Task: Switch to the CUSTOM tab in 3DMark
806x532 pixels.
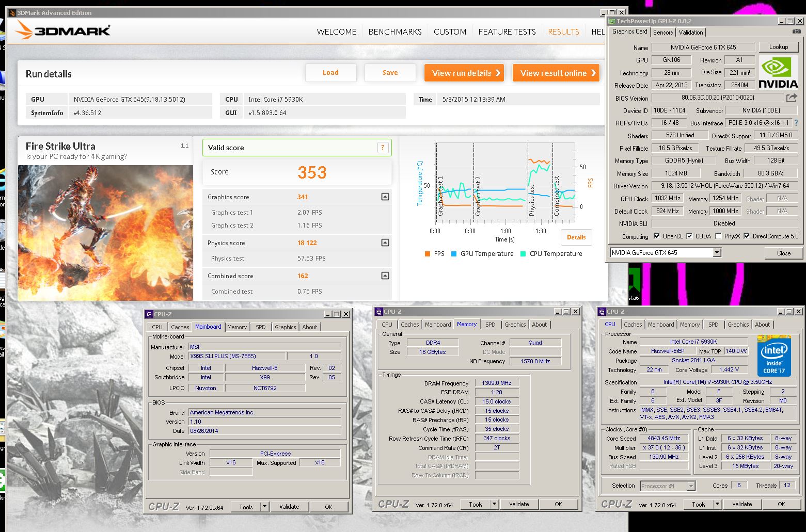Action: pos(450,31)
